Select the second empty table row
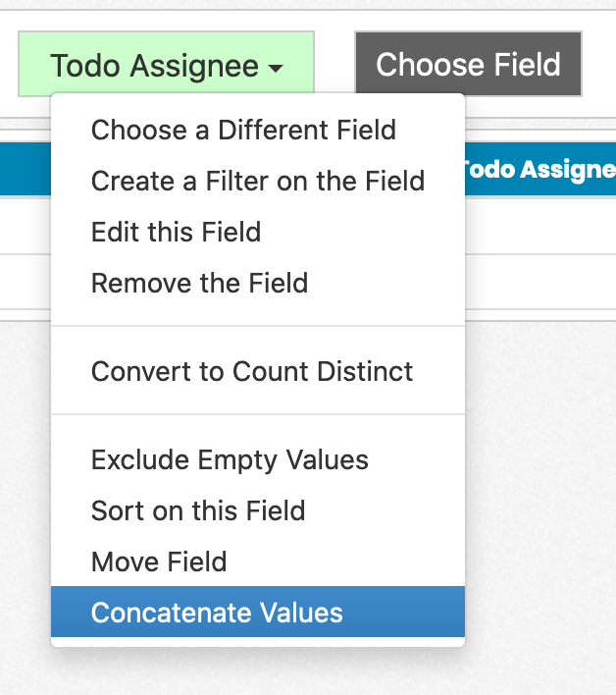The height and width of the screenshot is (695, 616). click(x=540, y=282)
